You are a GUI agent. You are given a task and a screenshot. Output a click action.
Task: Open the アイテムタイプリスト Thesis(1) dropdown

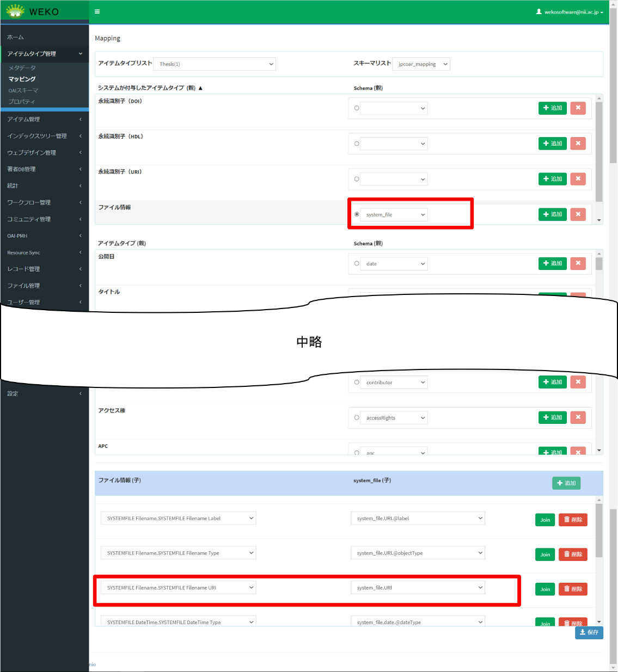pyautogui.click(x=215, y=64)
